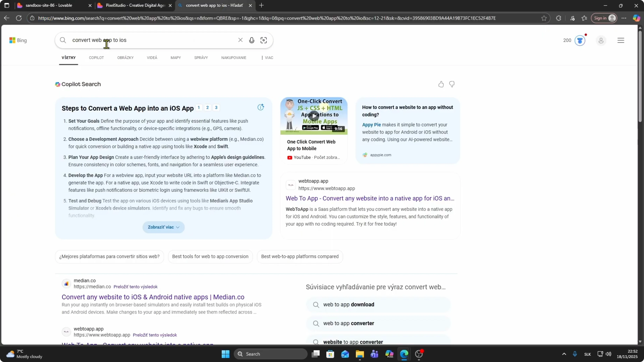The width and height of the screenshot is (644, 362).
Task: Switch to the SPRÁVY news tab
Action: (x=201, y=58)
